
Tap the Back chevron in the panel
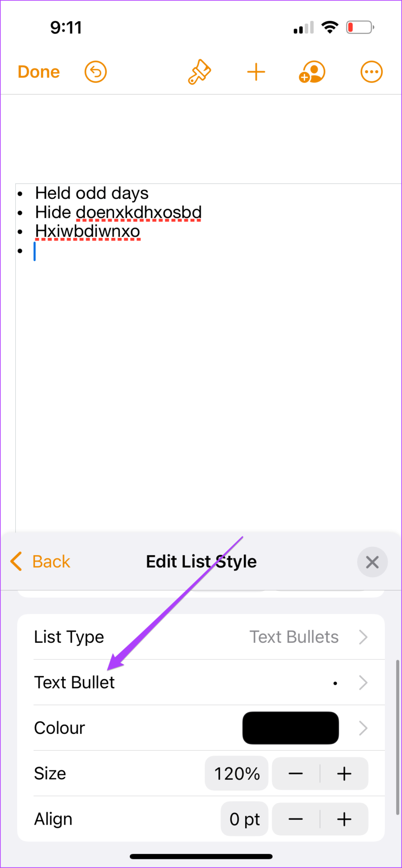(16, 561)
